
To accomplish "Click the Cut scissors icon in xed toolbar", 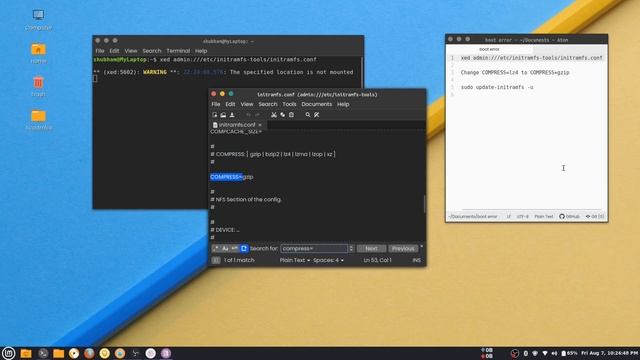I will click(274, 115).
